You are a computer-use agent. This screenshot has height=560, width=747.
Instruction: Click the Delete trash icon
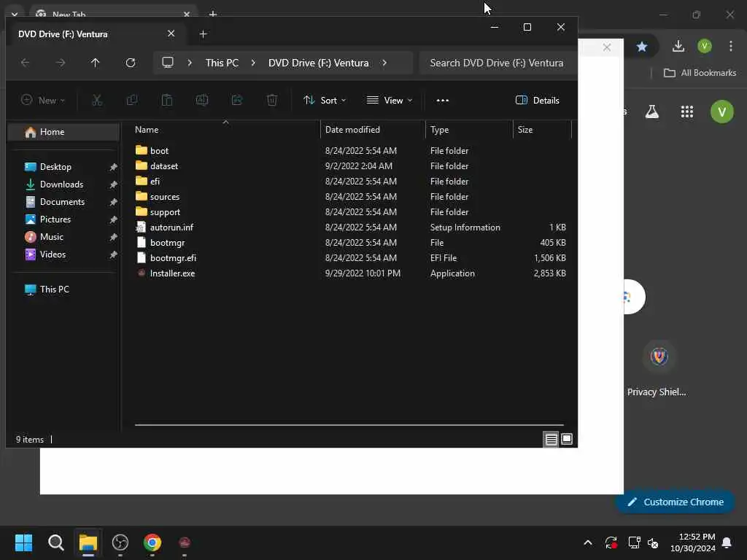pyautogui.click(x=272, y=100)
